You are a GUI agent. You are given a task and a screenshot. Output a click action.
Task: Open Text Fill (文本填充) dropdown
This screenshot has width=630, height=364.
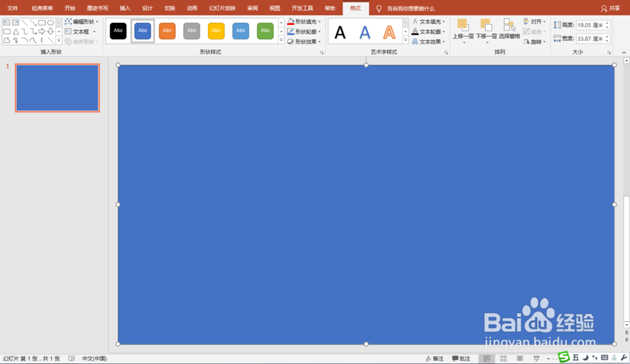[428, 21]
